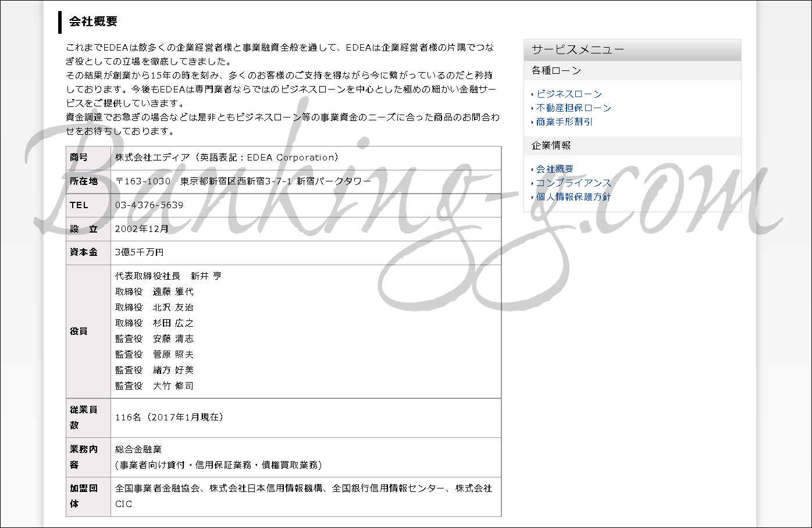
Task: Select the 全国事業者金融協会 membership text
Action: [x=303, y=497]
